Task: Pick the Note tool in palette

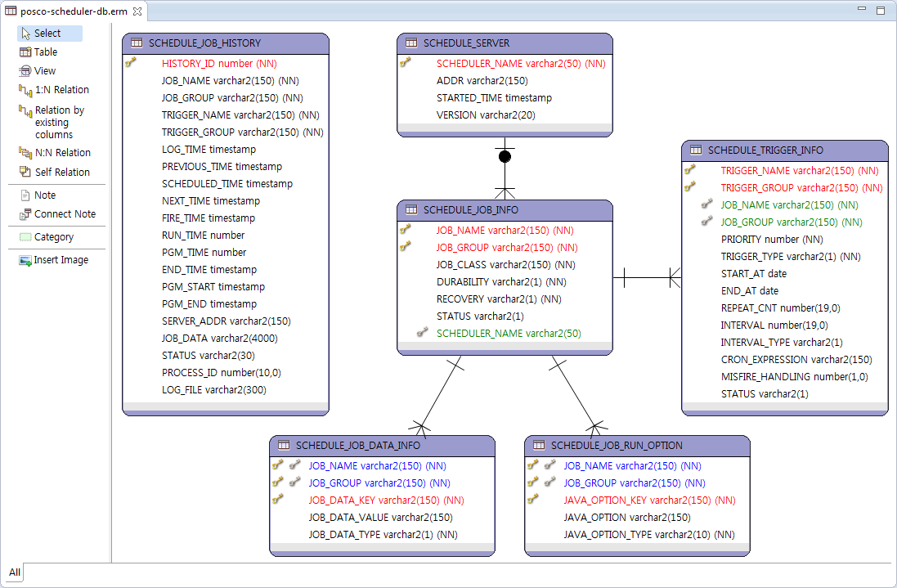Action: (x=45, y=195)
